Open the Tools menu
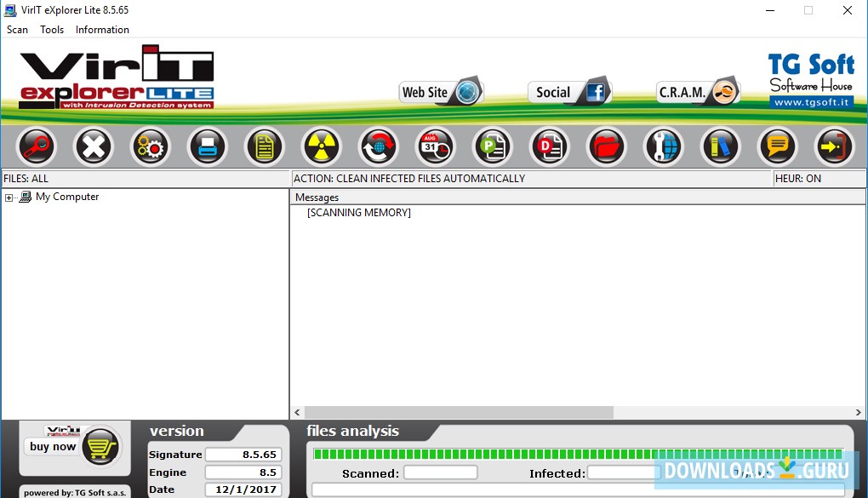Screen dimensions: 868x498 coord(51,30)
